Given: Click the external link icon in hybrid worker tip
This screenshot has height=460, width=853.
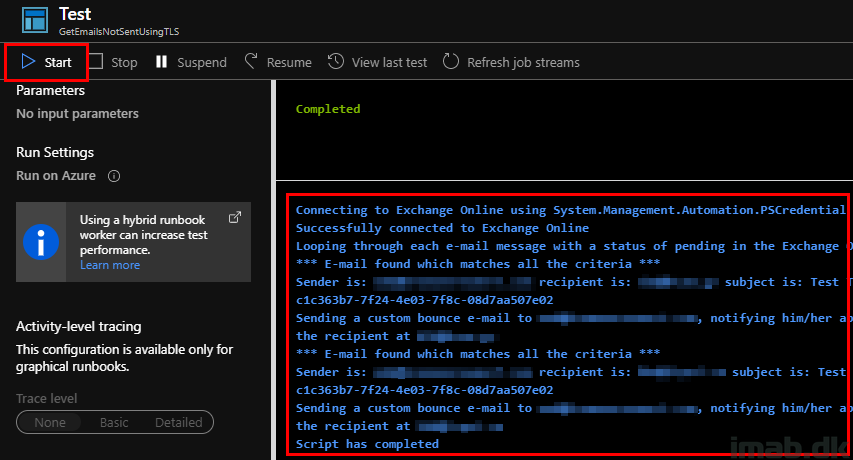Looking at the screenshot, I should pyautogui.click(x=234, y=217).
